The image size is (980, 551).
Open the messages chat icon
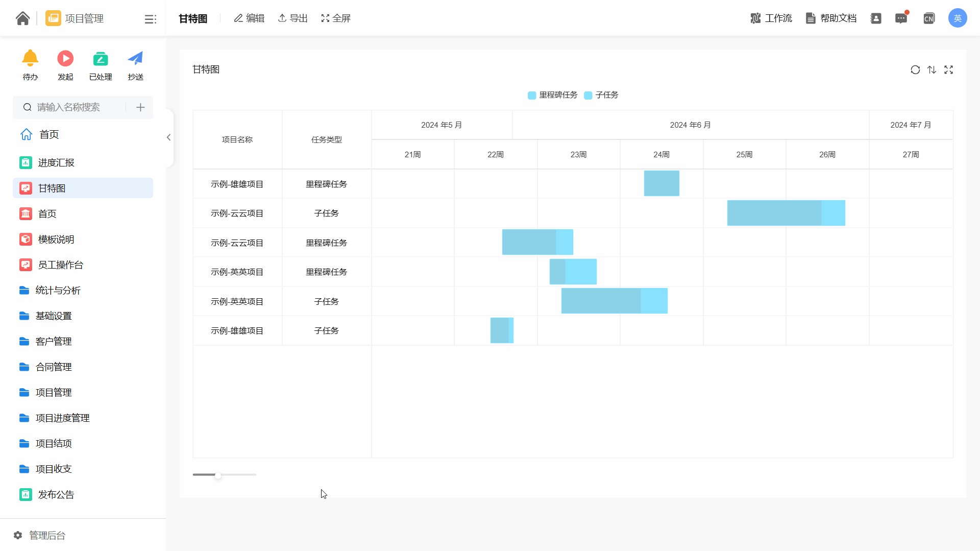(x=901, y=18)
